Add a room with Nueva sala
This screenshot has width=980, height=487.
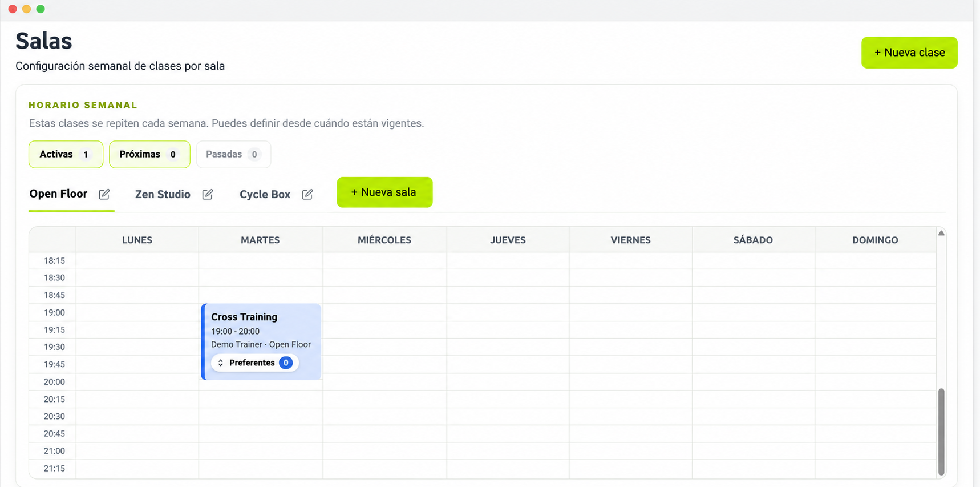[x=384, y=192]
